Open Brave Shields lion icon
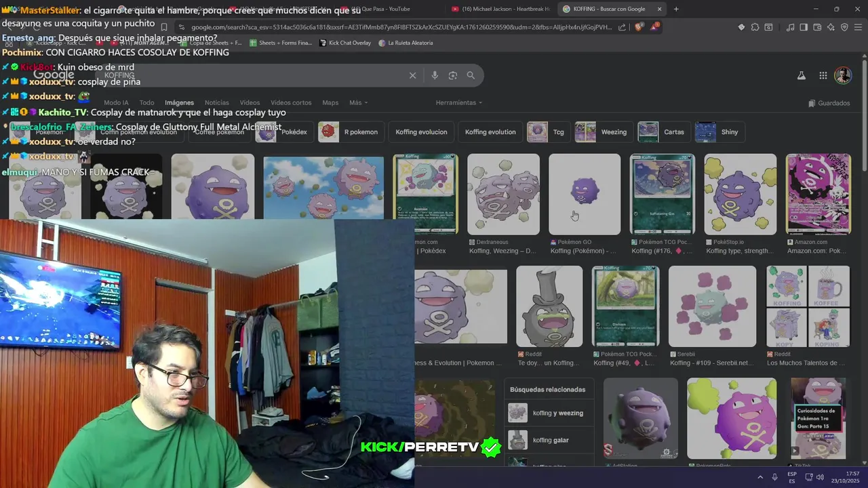This screenshot has height=488, width=868. pos(639,27)
